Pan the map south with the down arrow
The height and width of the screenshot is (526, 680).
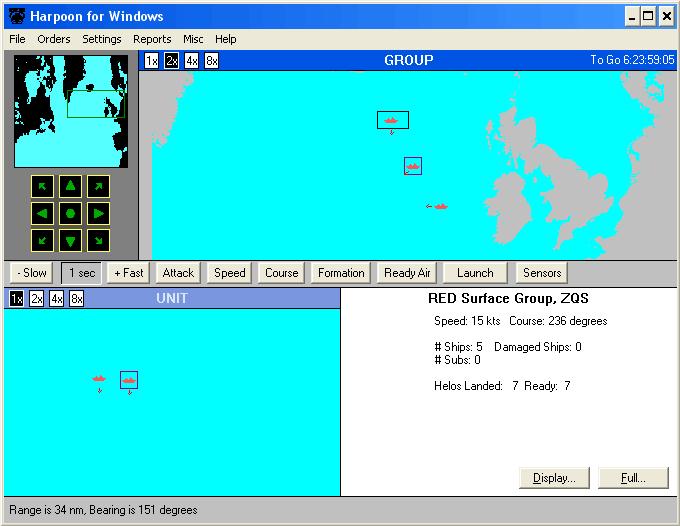coord(70,241)
